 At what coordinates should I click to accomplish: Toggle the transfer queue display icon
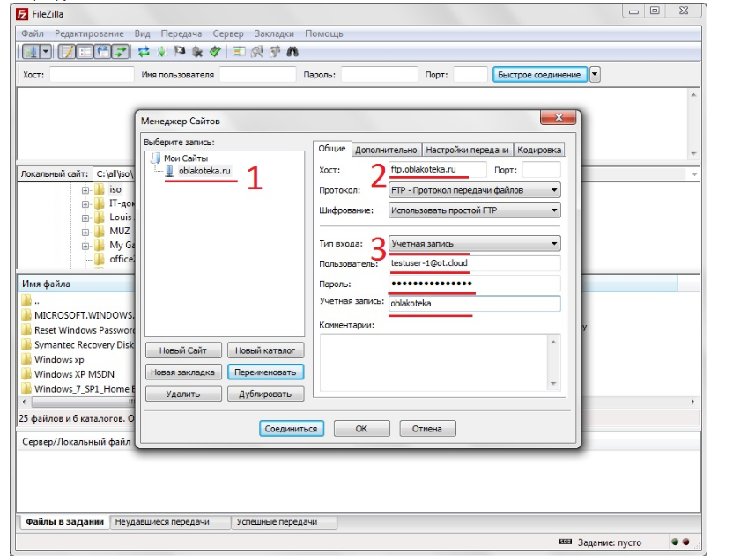pos(120,52)
